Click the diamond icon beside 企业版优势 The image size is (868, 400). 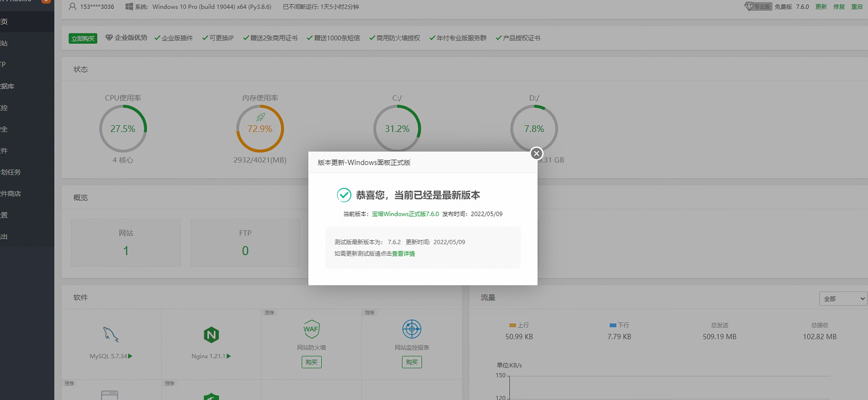tap(109, 37)
